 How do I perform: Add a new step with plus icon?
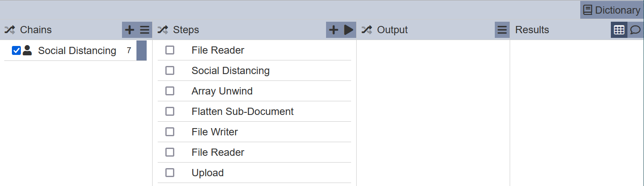coord(334,30)
